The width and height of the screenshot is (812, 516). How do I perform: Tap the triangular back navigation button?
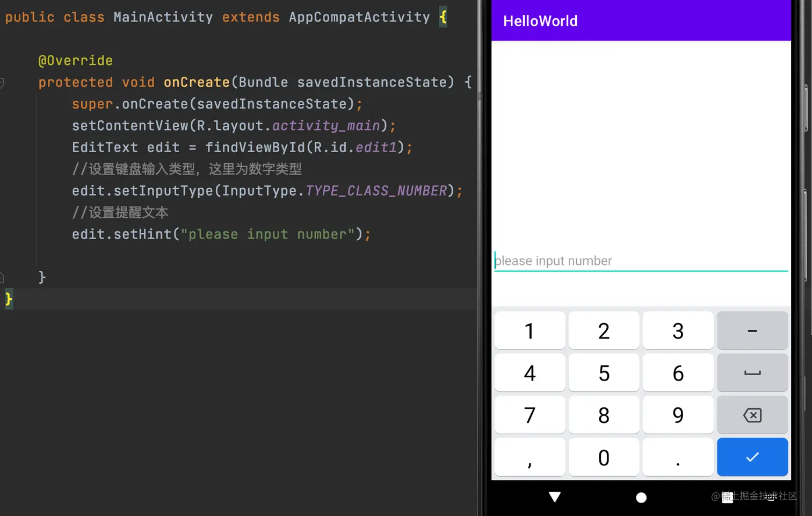555,497
